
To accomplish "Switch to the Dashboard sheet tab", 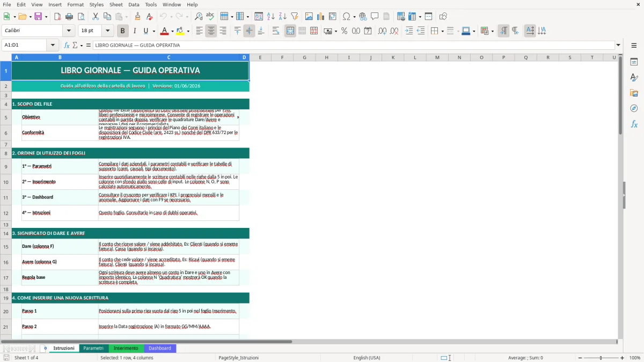I will 160,348.
